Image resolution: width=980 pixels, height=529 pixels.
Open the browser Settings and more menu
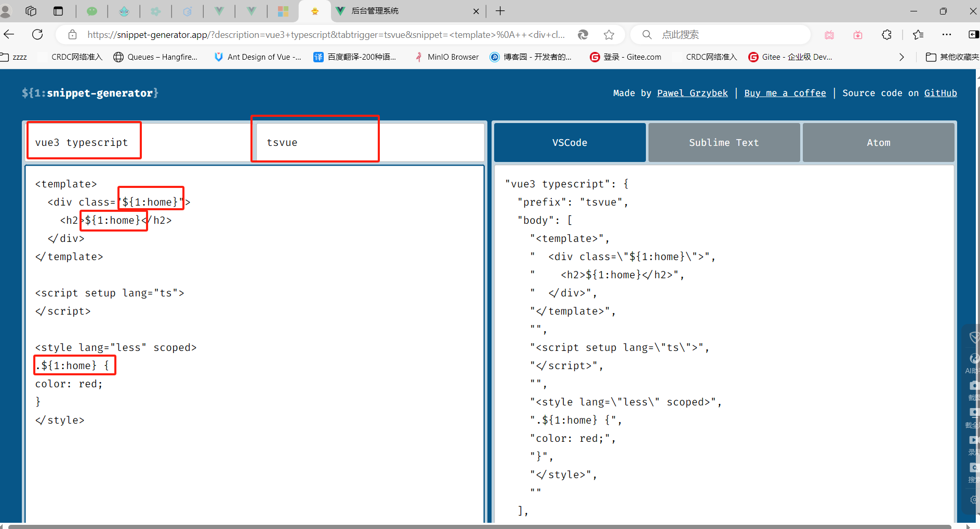pyautogui.click(x=947, y=35)
